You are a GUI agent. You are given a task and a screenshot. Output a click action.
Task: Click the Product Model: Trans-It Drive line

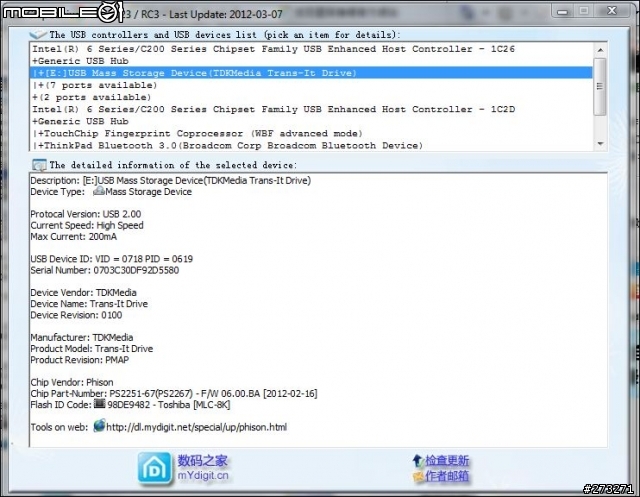pos(92,349)
